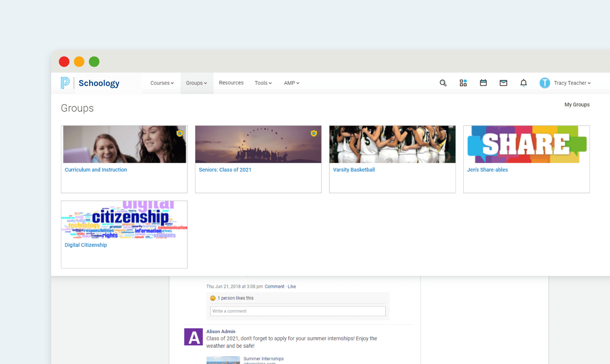Click the PowerSchool logo
The width and height of the screenshot is (610, 364).
coord(66,83)
